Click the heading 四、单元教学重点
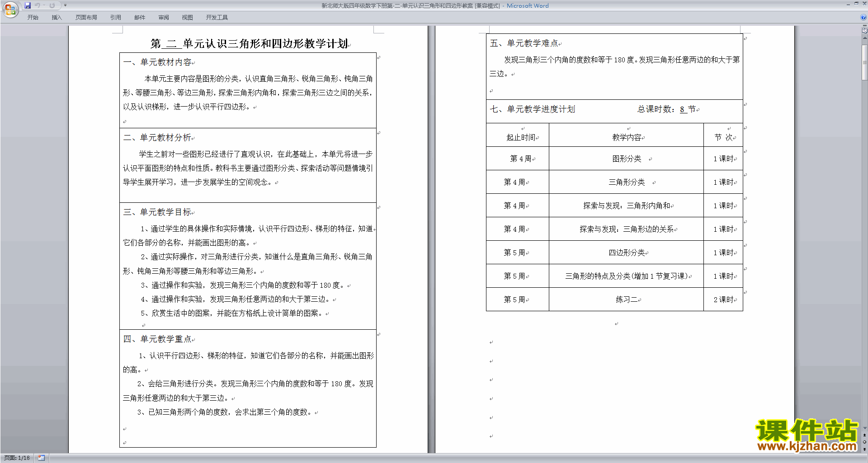868x463 pixels. click(157, 339)
